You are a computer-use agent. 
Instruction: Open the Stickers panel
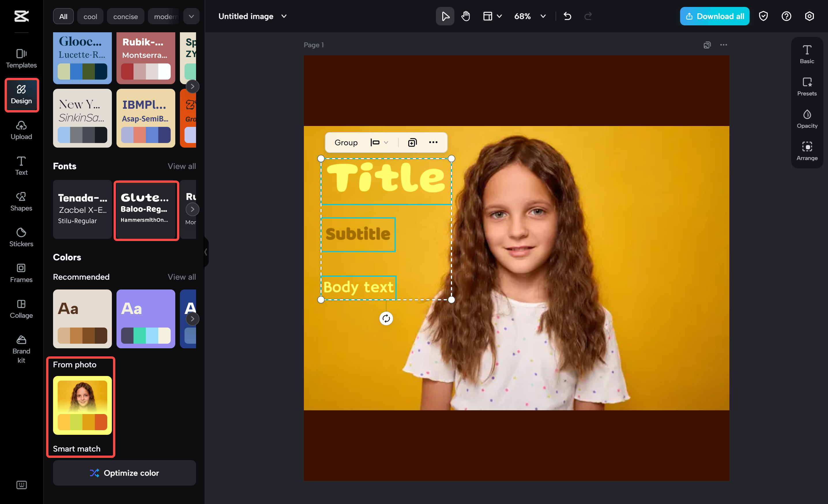pos(21,237)
